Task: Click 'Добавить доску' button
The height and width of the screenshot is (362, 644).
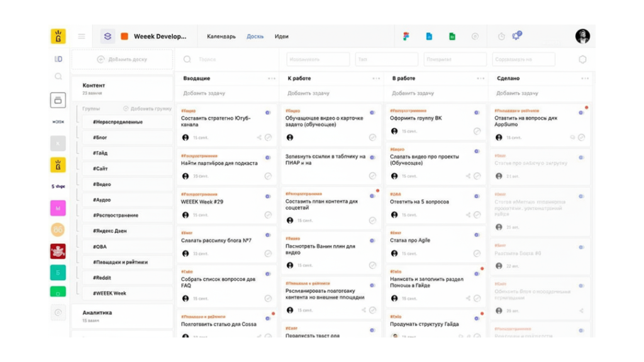Action: (x=122, y=60)
